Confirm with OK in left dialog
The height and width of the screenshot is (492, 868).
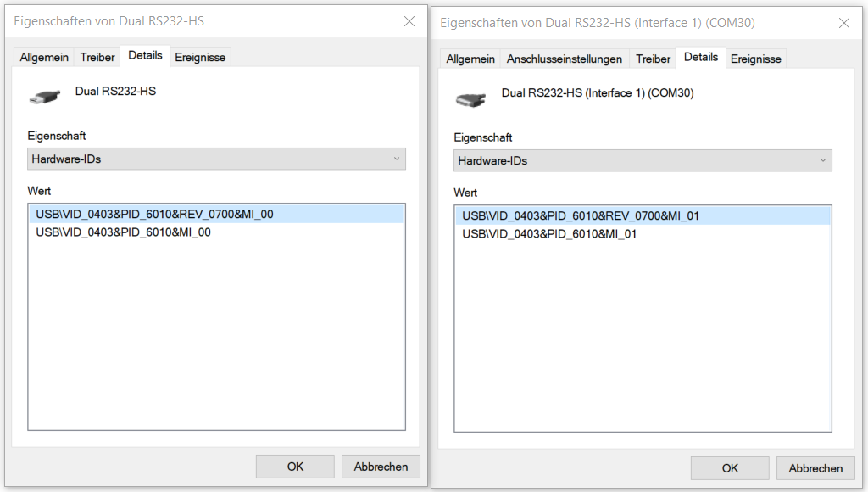tap(294, 466)
